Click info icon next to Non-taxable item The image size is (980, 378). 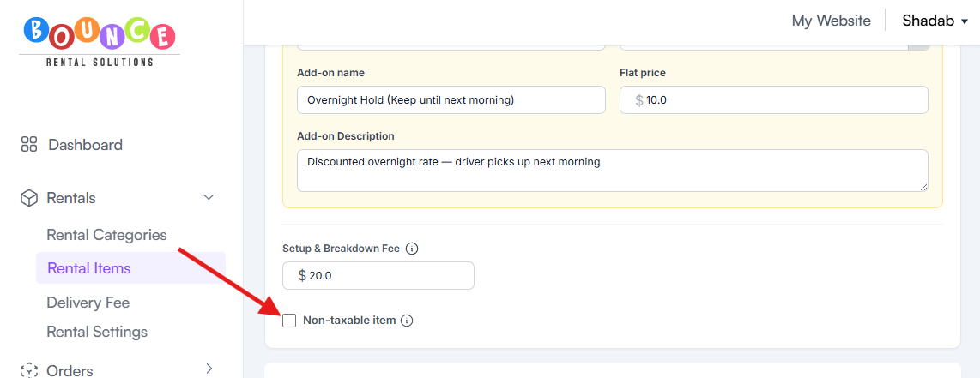point(407,321)
